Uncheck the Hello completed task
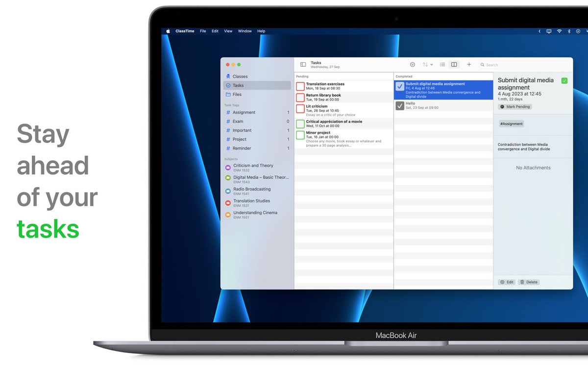This screenshot has width=588, height=368. tap(400, 105)
